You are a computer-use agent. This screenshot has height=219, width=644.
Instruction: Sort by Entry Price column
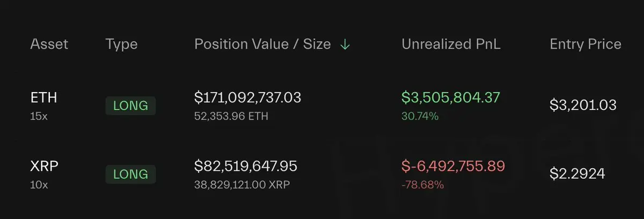586,44
